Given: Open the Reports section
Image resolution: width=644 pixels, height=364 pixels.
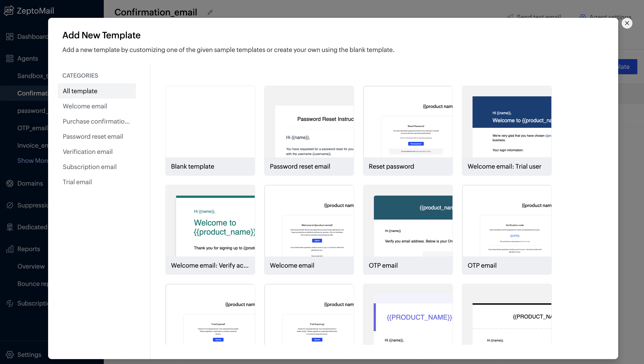Looking at the screenshot, I should pos(29,249).
